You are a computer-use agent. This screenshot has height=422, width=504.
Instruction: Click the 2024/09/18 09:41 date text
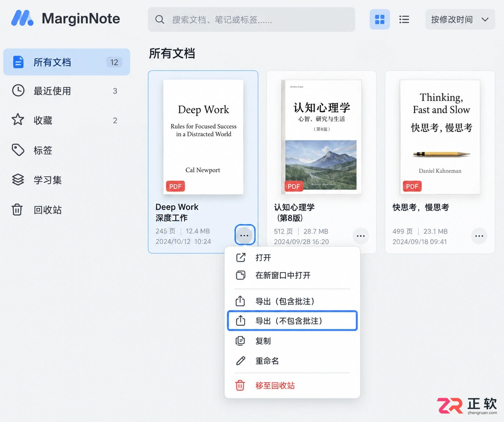point(420,242)
